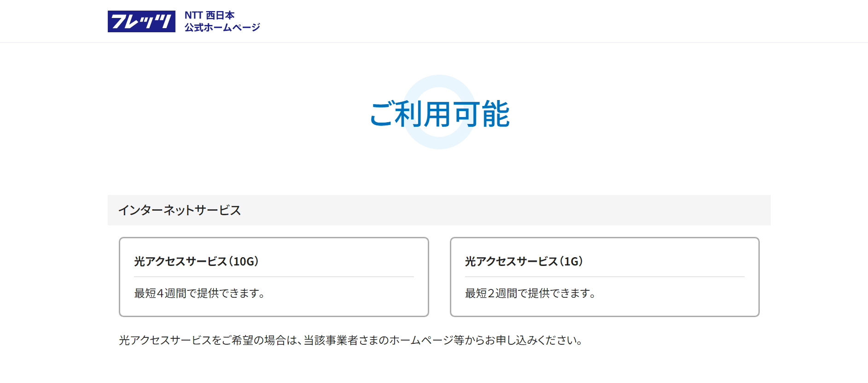This screenshot has width=868, height=383.
Task: Click the divider line in the 1G card
Action: (x=604, y=277)
